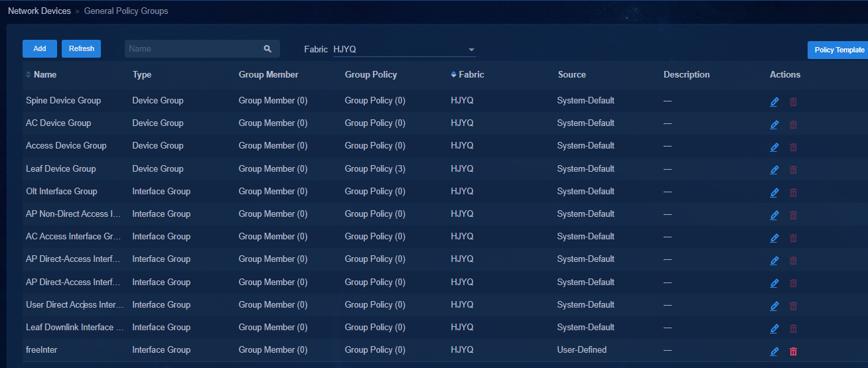Click trash icon in Leaf Device Group row
The image size is (868, 368).
[x=793, y=170]
